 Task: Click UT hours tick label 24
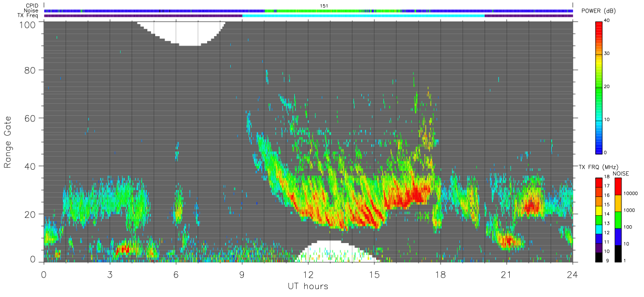(x=572, y=273)
